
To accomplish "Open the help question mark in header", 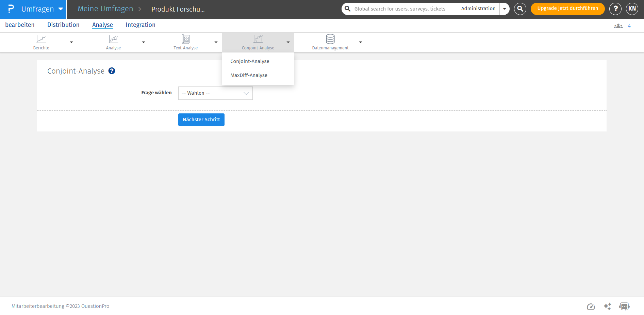I will click(615, 9).
